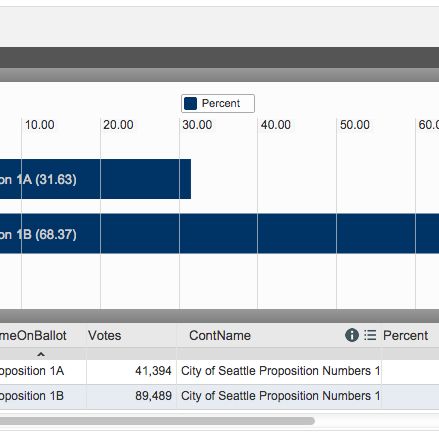The image size is (439, 439).
Task: Open the column list menu icon
Action: [370, 335]
